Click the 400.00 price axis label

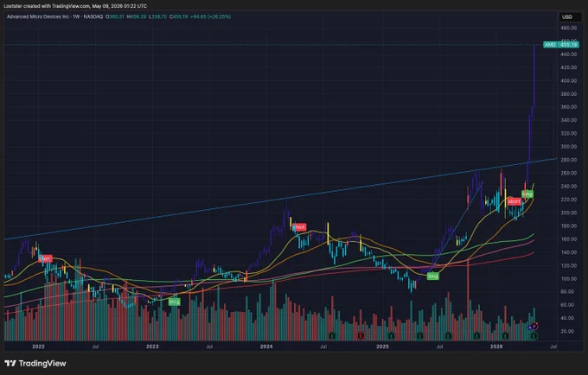coord(568,81)
